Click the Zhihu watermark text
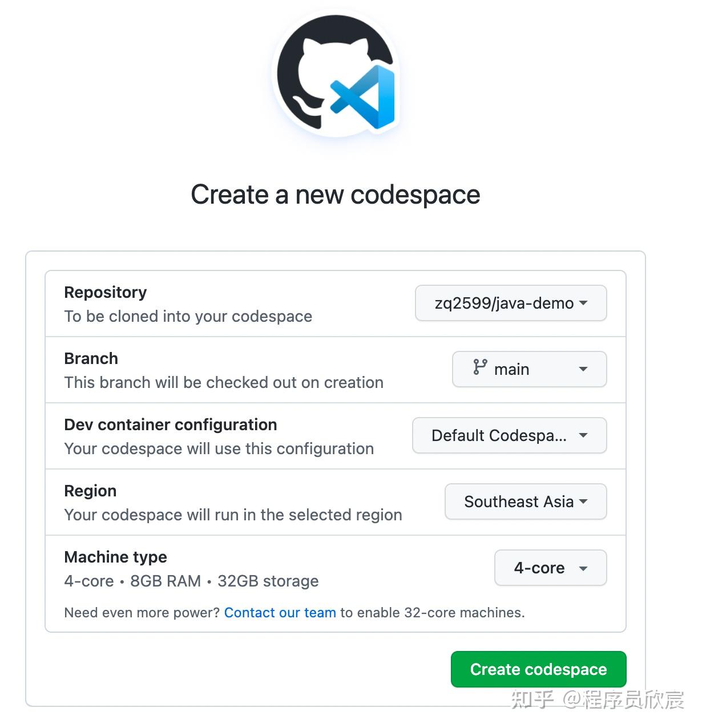This screenshot has height=728, width=702. coord(596,699)
